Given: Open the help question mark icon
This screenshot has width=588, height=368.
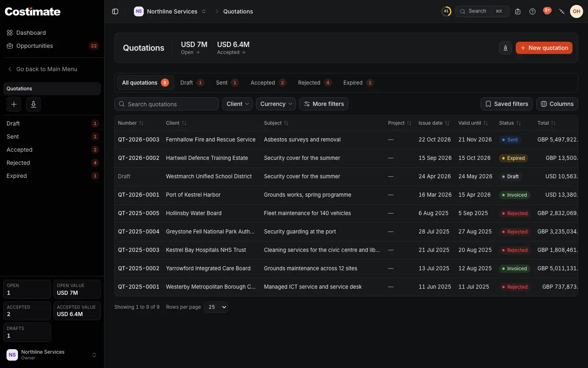Looking at the screenshot, I should (x=532, y=11).
